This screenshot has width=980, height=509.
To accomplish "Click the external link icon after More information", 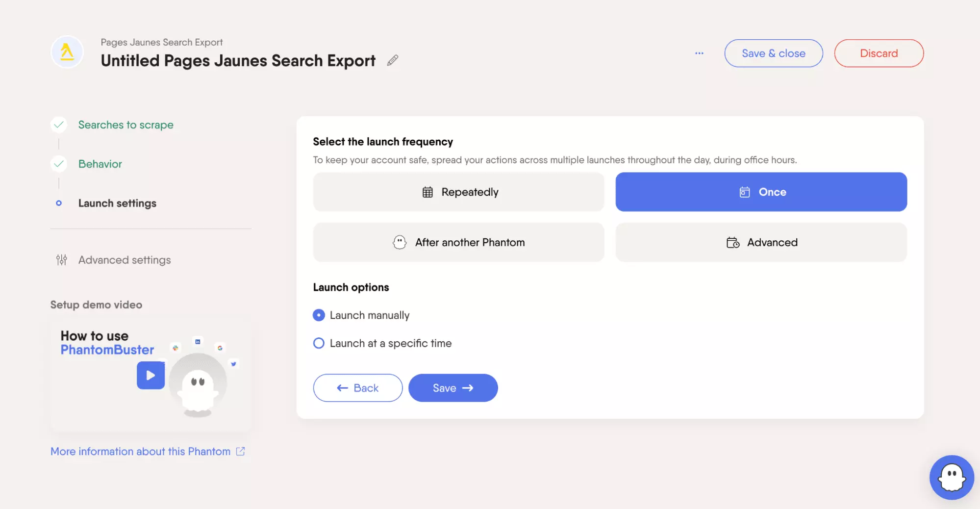I will tap(240, 451).
